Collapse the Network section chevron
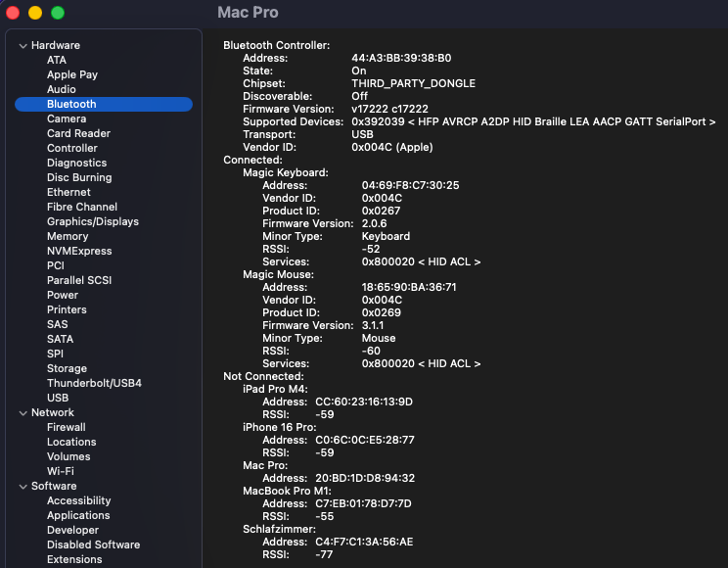728x568 pixels. (x=23, y=412)
